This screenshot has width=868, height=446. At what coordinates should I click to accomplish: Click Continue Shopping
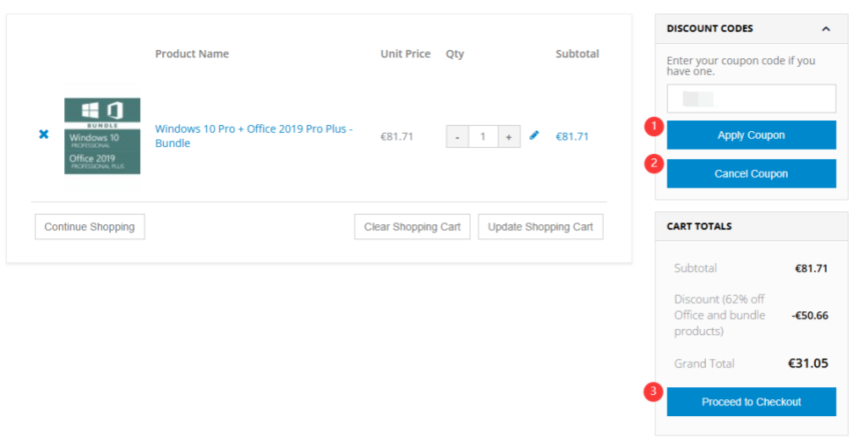point(90,227)
